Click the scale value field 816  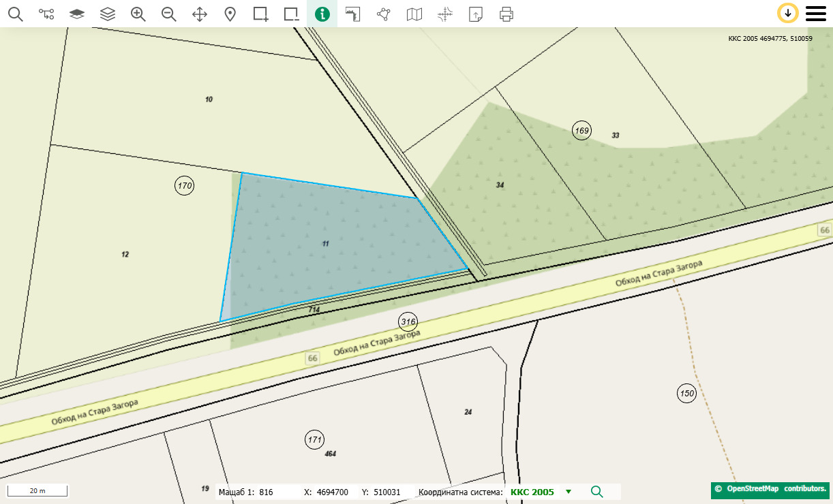267,492
